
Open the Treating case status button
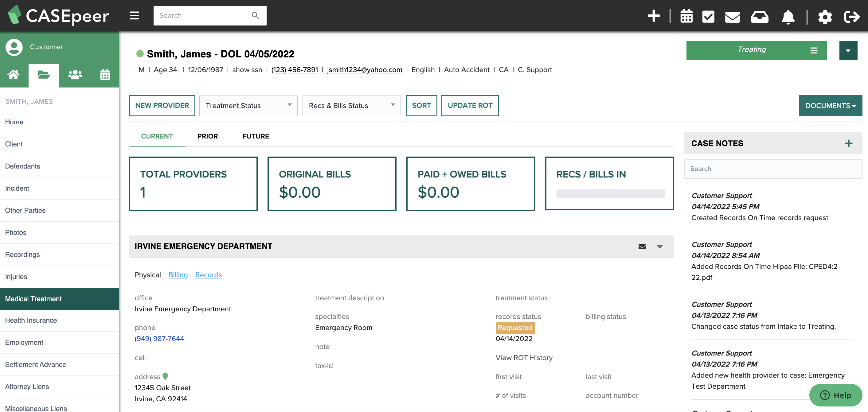coord(757,51)
